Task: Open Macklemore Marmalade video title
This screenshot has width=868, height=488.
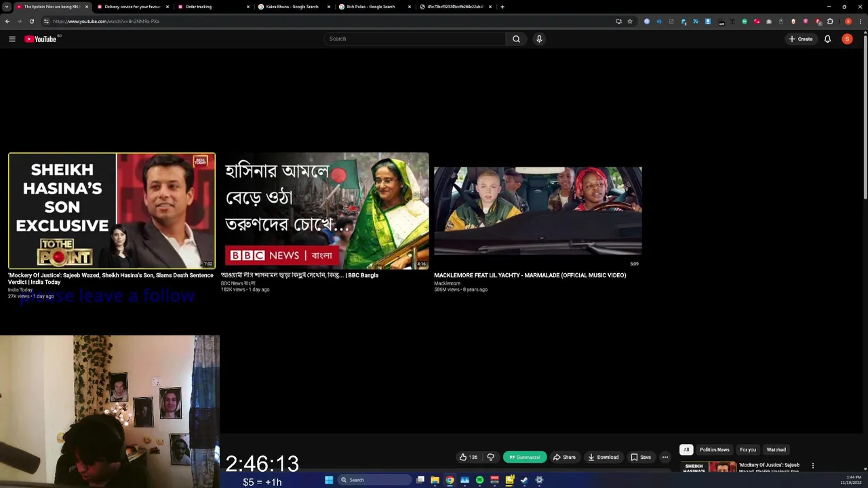Action: (530, 275)
